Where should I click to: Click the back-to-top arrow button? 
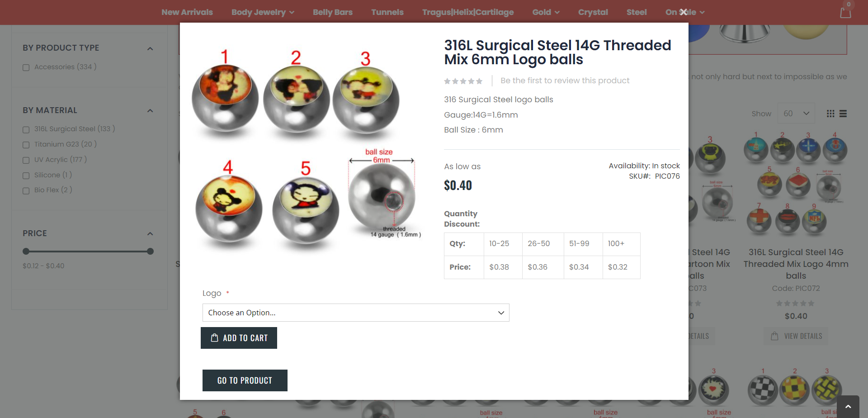848,407
